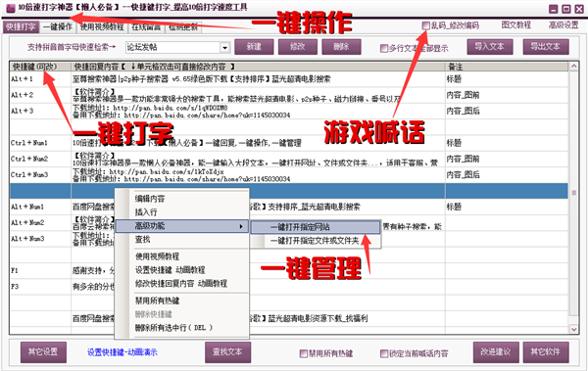
Task: Select the Ctrl+Num1 hotkey cell
Action: point(40,143)
